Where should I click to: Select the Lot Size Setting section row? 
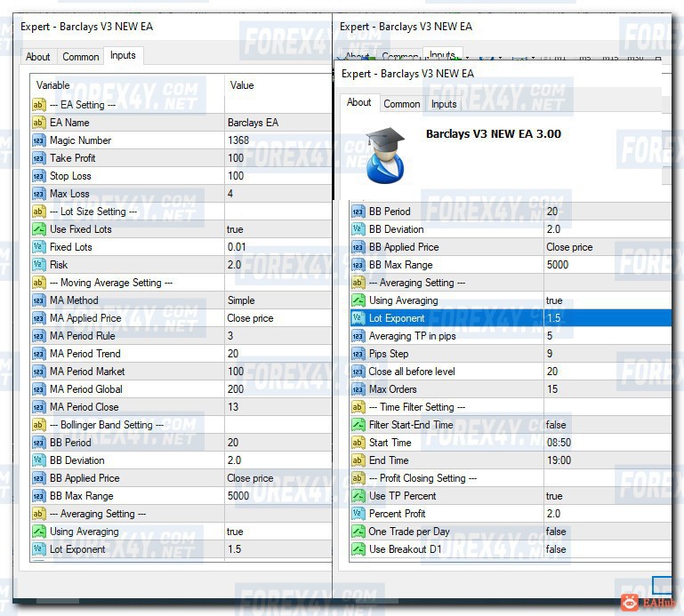pos(181,212)
